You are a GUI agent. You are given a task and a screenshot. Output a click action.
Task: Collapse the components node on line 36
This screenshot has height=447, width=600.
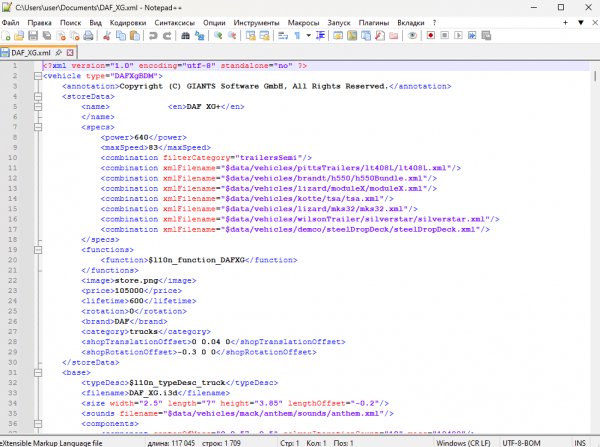38,424
